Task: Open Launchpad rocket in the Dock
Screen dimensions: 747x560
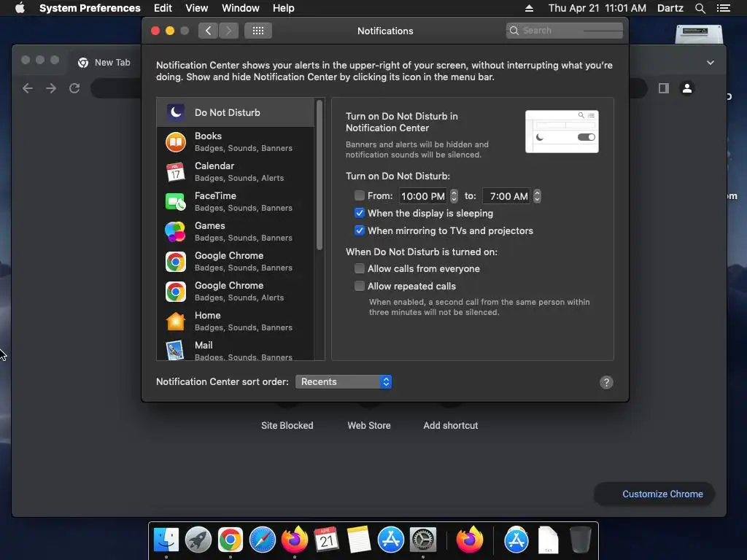Action: click(x=198, y=540)
